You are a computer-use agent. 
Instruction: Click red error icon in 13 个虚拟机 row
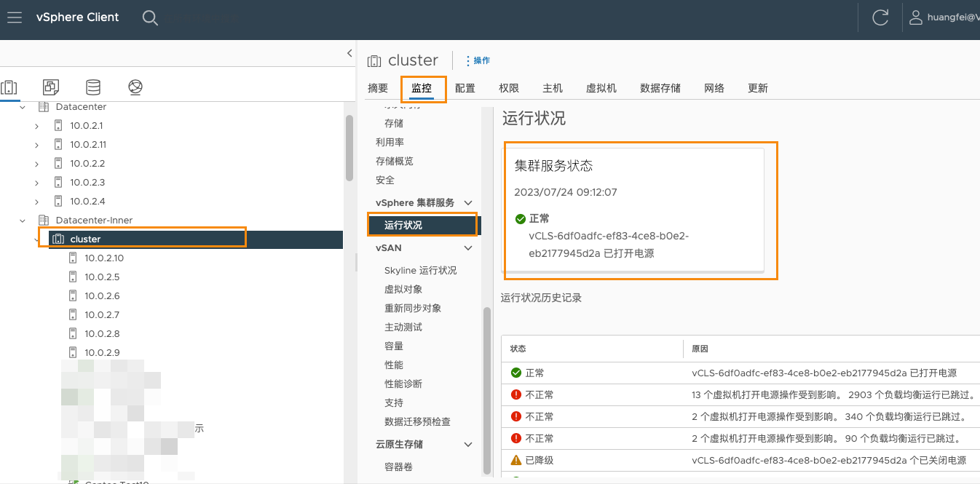[516, 395]
